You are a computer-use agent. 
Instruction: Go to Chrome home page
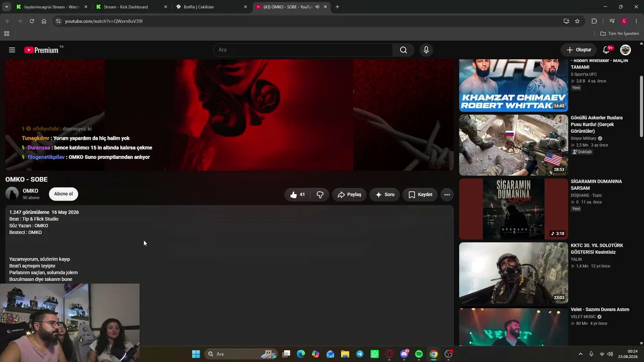(x=44, y=21)
